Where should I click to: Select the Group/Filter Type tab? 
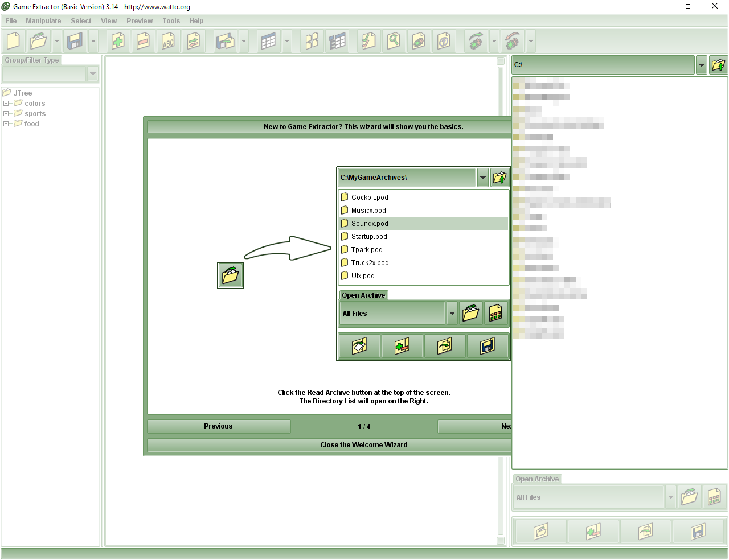pos(32,60)
